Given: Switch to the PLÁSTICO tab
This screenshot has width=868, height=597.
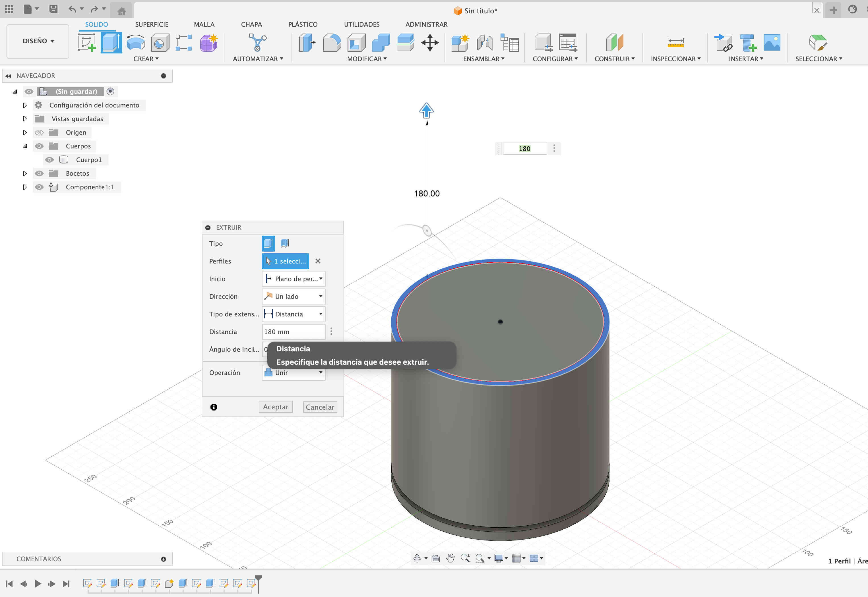Looking at the screenshot, I should 303,24.
